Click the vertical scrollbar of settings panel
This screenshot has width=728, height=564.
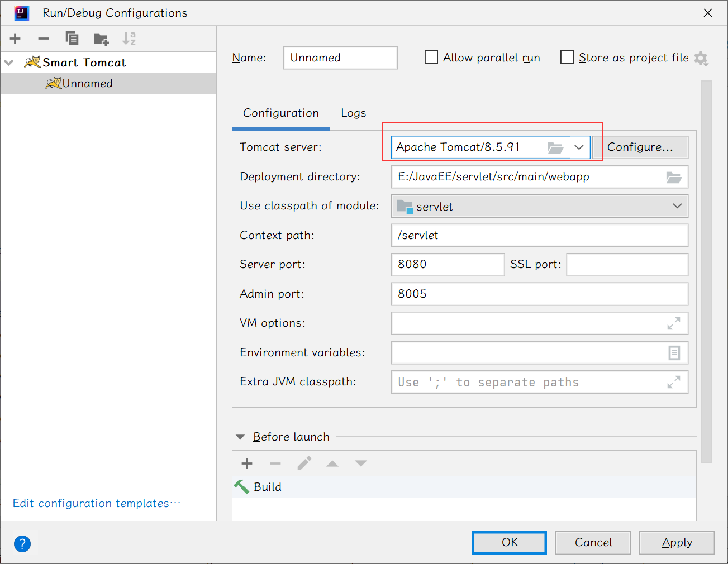click(707, 272)
